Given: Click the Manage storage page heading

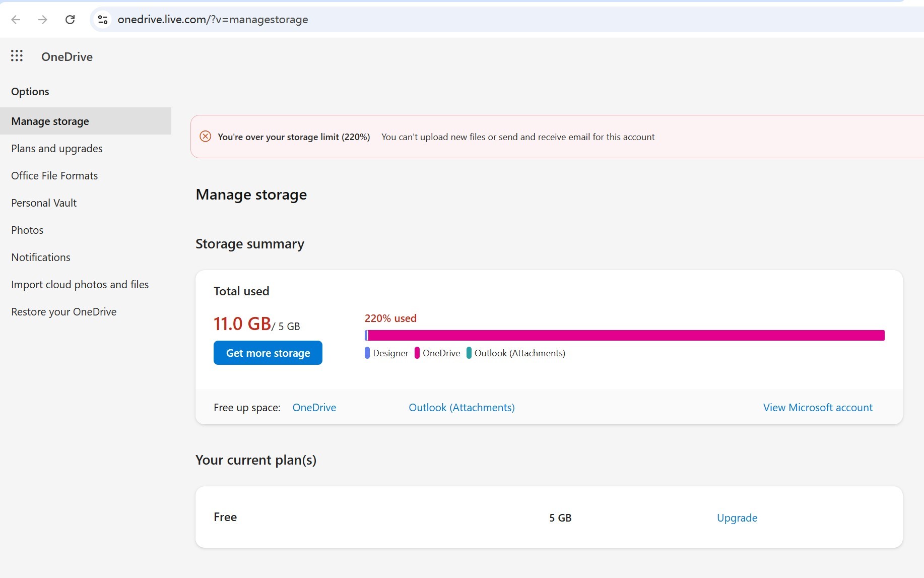Looking at the screenshot, I should coord(251,195).
